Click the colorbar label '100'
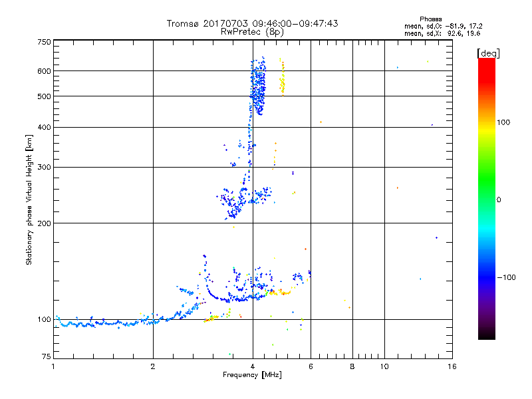Image resolution: width=532 pixels, height=399 pixels. point(503,122)
